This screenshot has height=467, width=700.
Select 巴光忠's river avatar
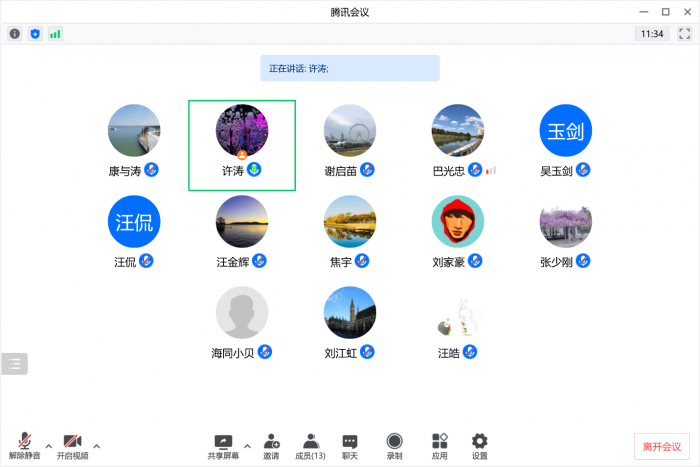point(458,130)
